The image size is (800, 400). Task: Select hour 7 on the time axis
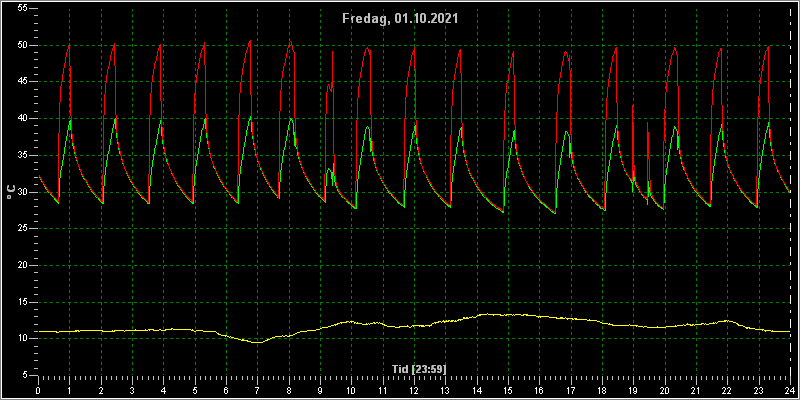click(258, 391)
